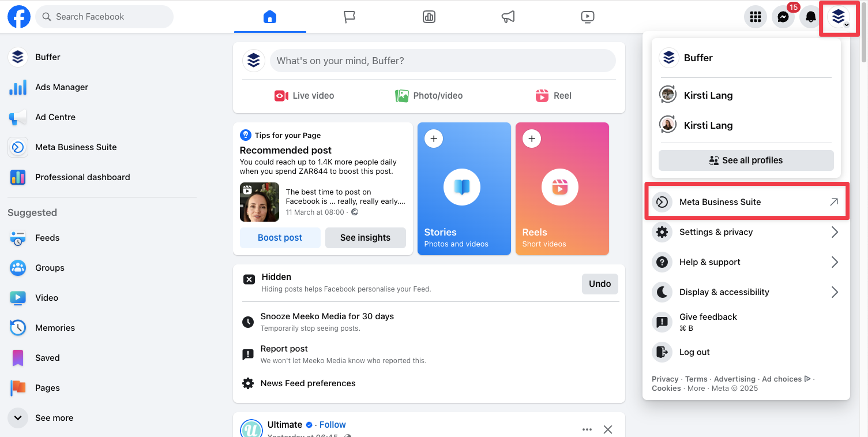Follow the Ultimate page
Viewport: 868px width, 437px height.
(x=333, y=424)
